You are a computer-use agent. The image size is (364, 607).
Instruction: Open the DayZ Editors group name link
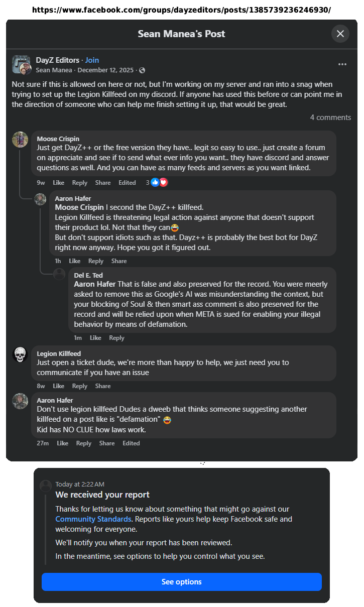58,60
